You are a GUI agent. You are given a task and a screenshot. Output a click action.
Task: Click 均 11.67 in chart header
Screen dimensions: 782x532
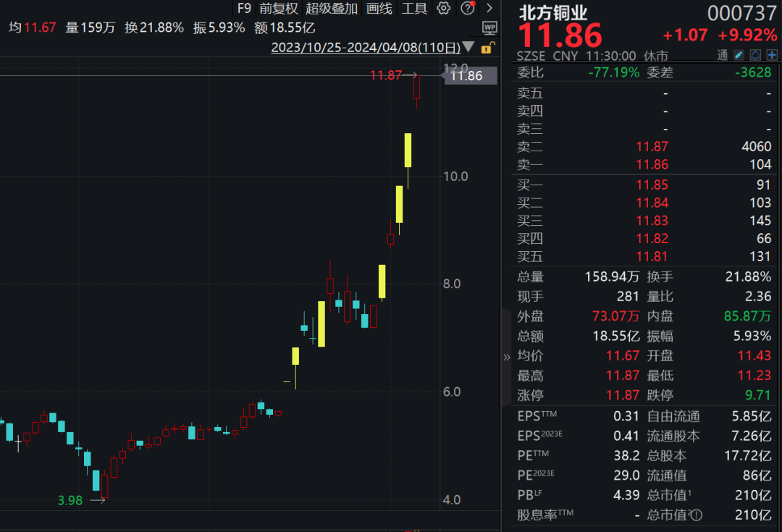point(33,28)
